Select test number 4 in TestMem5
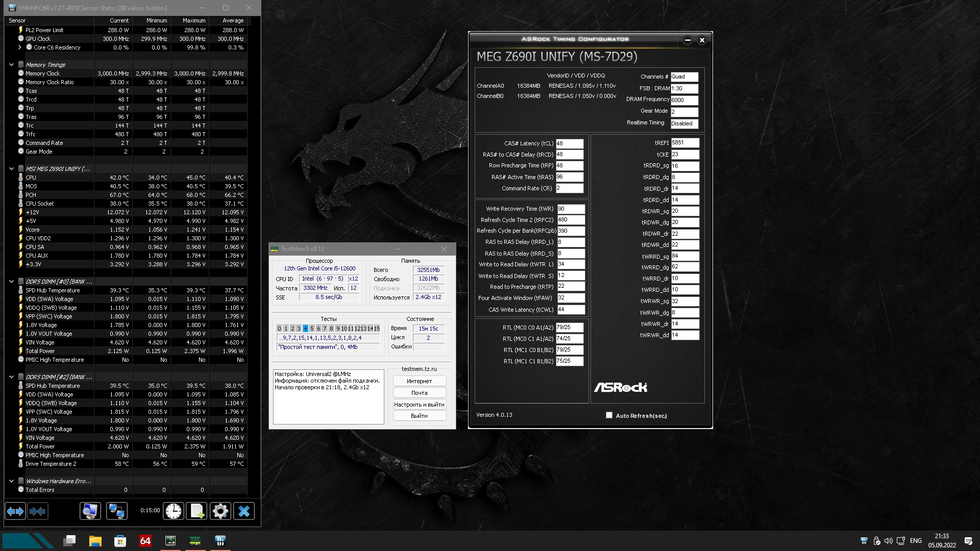Image resolution: width=980 pixels, height=551 pixels. [x=305, y=329]
